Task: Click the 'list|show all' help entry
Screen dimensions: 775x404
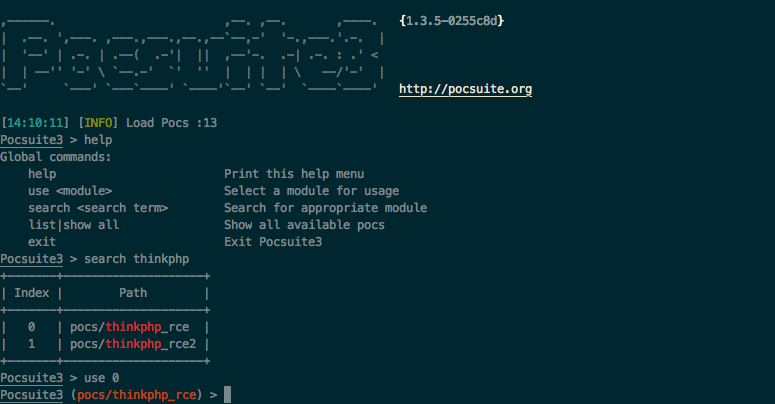Action: click(74, 225)
